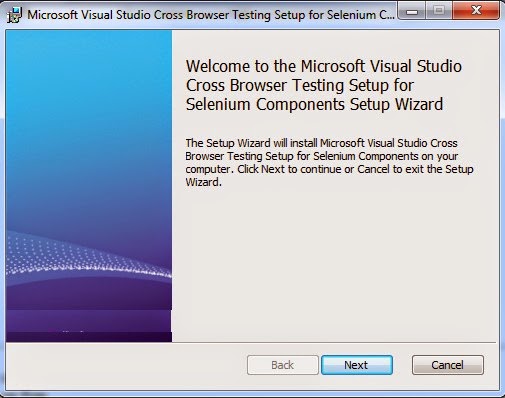Click the disabled maximize button

coord(439,11)
